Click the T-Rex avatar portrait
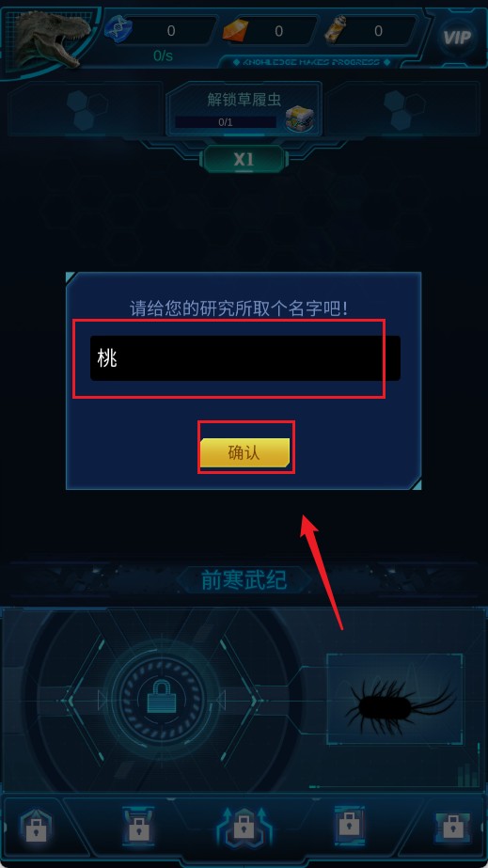488x868 pixels. tap(53, 39)
